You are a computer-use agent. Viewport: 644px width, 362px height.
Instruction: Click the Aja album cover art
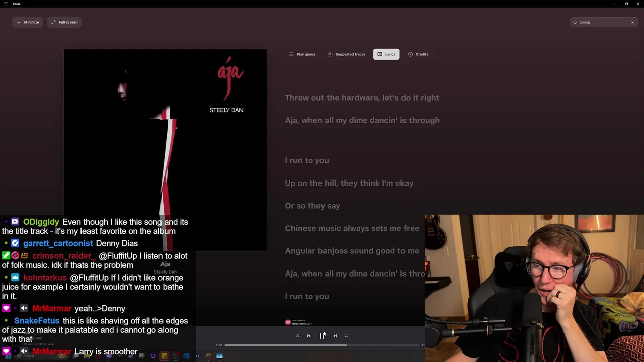(x=165, y=150)
